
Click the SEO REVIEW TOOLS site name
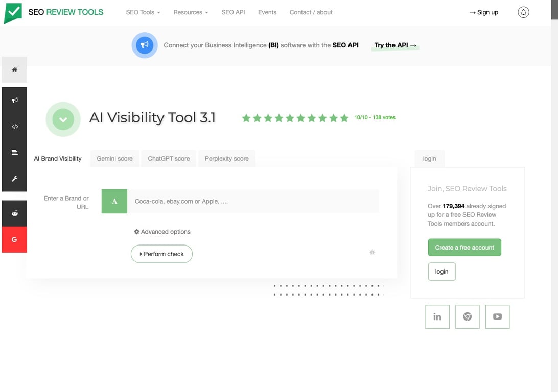tap(66, 12)
